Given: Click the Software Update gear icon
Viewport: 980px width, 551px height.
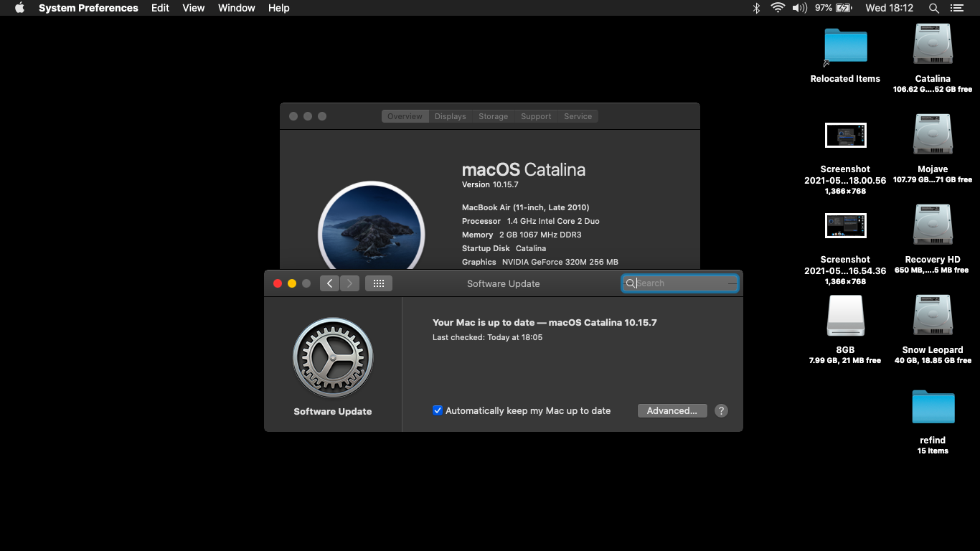Looking at the screenshot, I should 333,357.
